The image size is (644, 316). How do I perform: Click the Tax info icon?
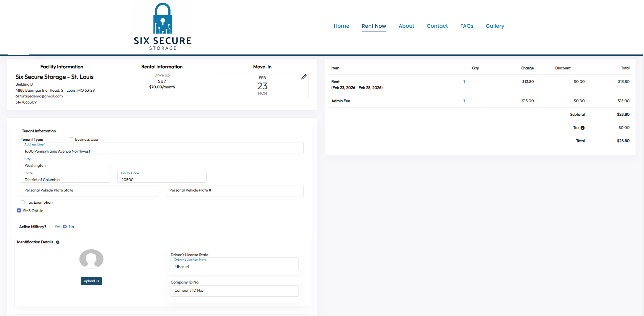pyautogui.click(x=582, y=128)
